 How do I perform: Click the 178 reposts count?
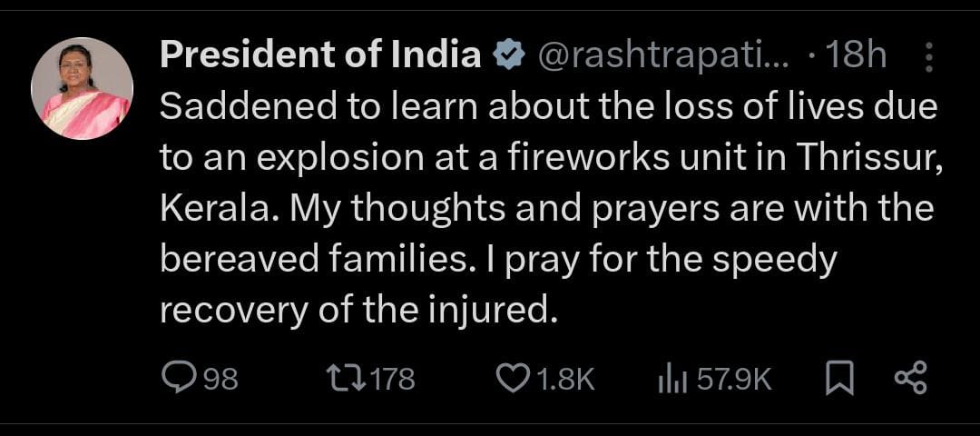click(x=392, y=379)
